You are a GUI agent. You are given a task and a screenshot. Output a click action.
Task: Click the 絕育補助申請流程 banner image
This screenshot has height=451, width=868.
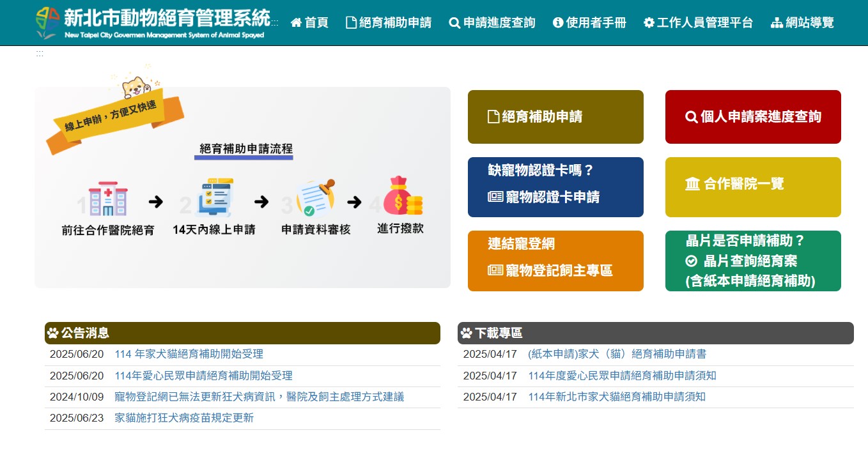point(243,188)
